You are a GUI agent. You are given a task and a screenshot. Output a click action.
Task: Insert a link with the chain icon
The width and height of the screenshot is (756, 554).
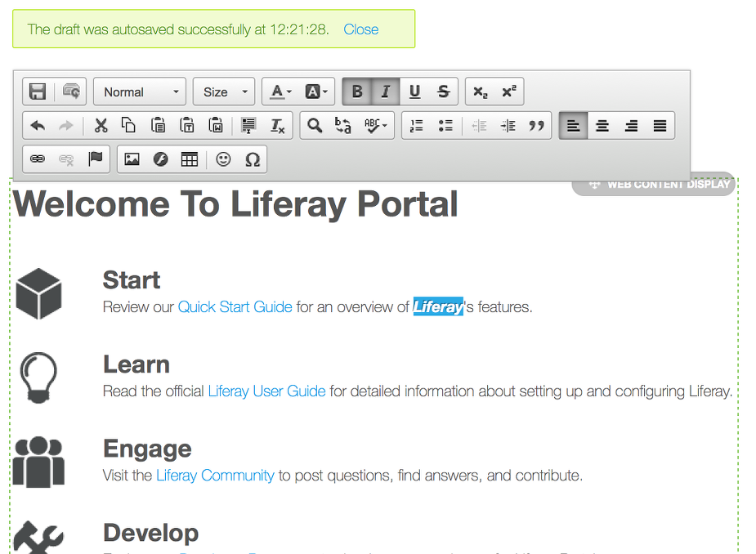pos(38,159)
